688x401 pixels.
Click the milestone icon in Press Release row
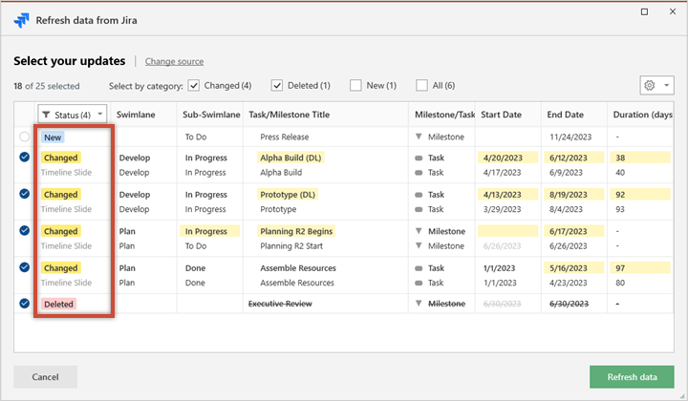pos(419,136)
